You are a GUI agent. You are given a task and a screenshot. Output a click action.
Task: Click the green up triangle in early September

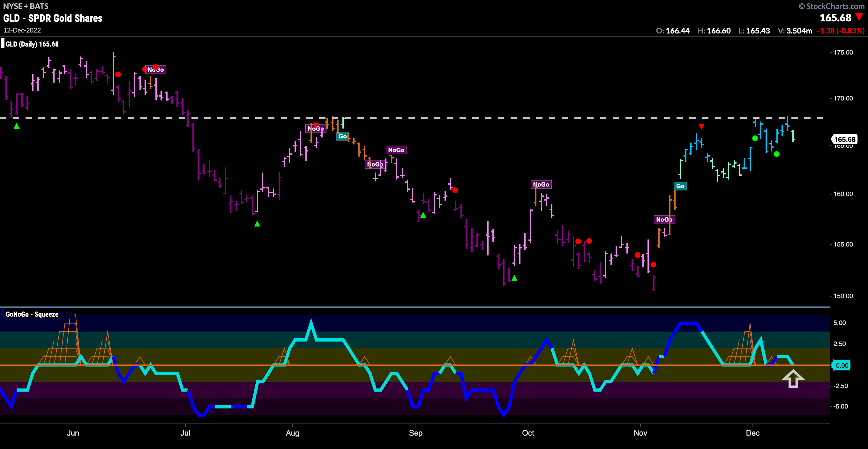tap(423, 215)
